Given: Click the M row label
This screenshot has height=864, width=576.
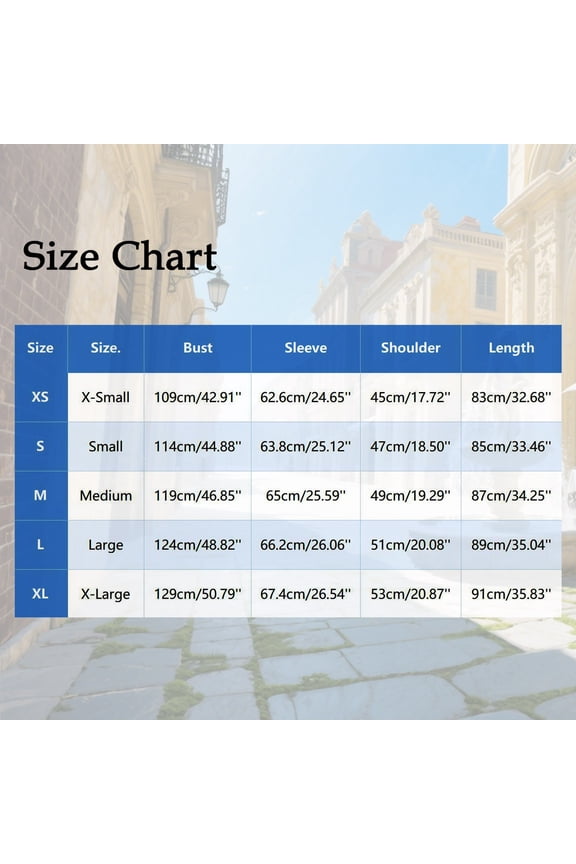Looking at the screenshot, I should click(40, 495).
